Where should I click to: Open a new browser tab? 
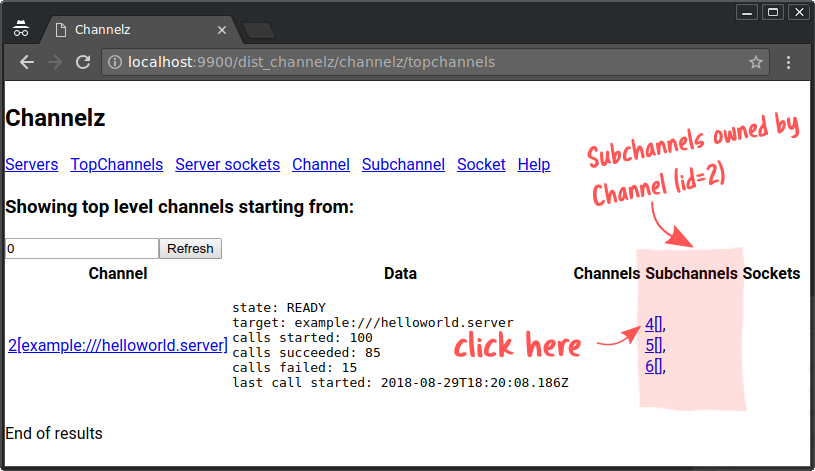[x=258, y=30]
